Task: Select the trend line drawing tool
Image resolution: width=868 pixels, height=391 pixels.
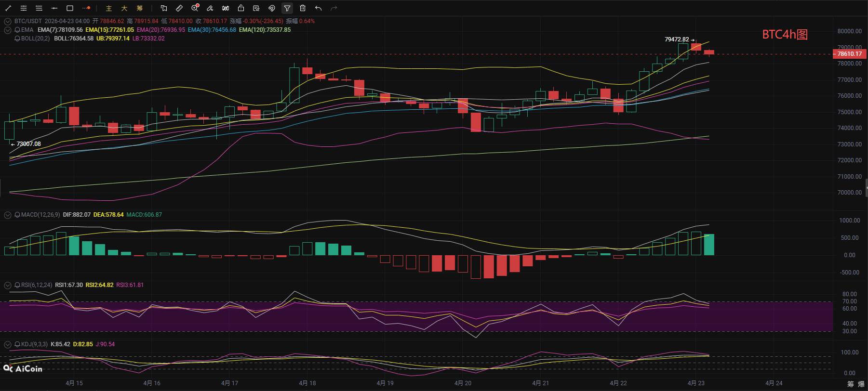Action: pos(8,8)
